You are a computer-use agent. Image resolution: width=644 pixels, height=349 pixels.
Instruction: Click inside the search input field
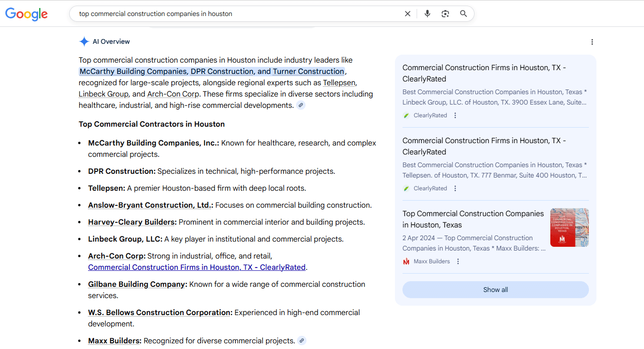pyautogui.click(x=235, y=13)
